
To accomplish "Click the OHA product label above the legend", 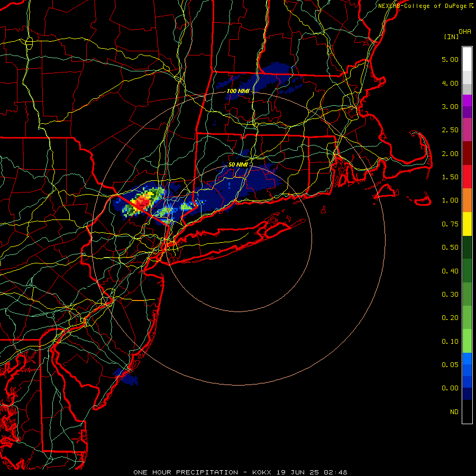I will click(x=465, y=32).
